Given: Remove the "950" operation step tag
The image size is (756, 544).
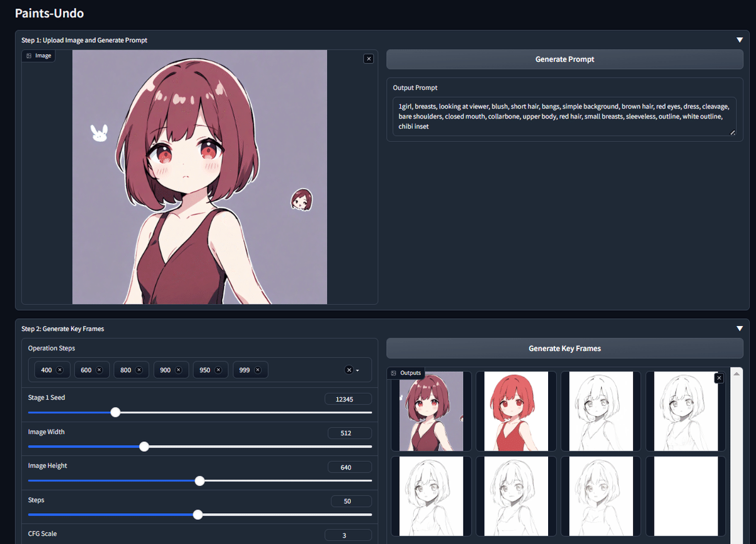Looking at the screenshot, I should (219, 369).
